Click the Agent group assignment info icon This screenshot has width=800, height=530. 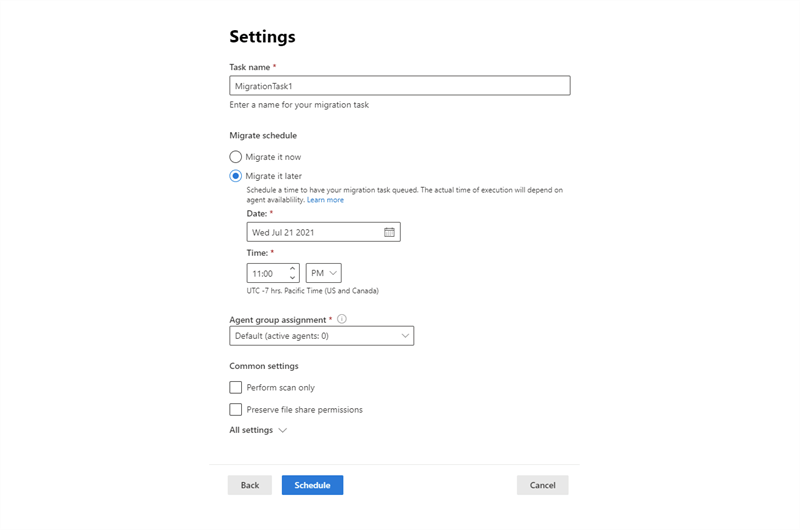[342, 319]
